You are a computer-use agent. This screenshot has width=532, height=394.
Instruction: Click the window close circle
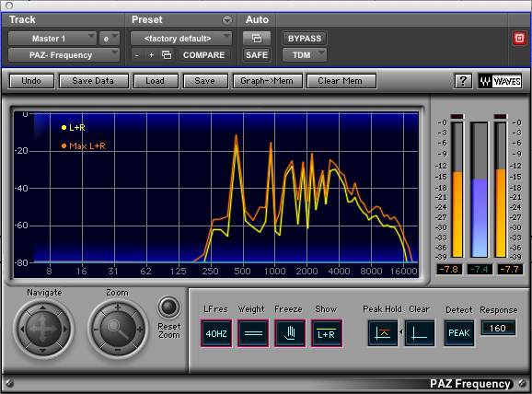(x=9, y=6)
